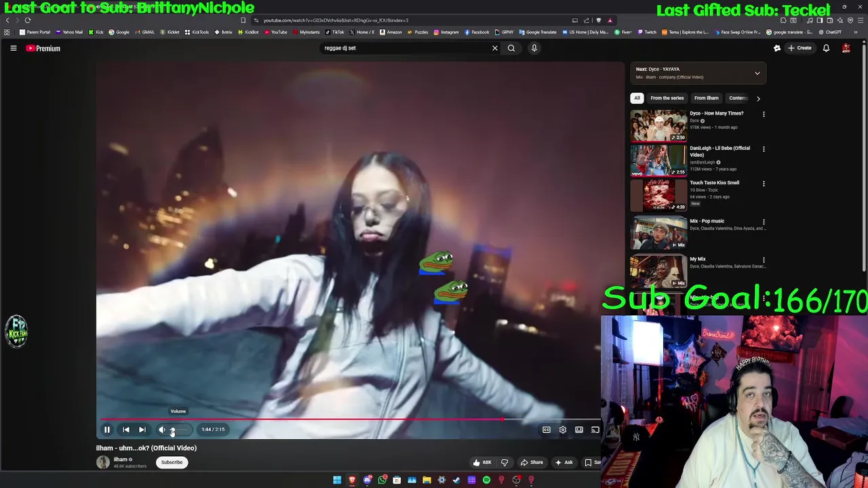The height and width of the screenshot is (488, 868).
Task: Open the YouTube hamburger guide menu
Action: [x=13, y=48]
